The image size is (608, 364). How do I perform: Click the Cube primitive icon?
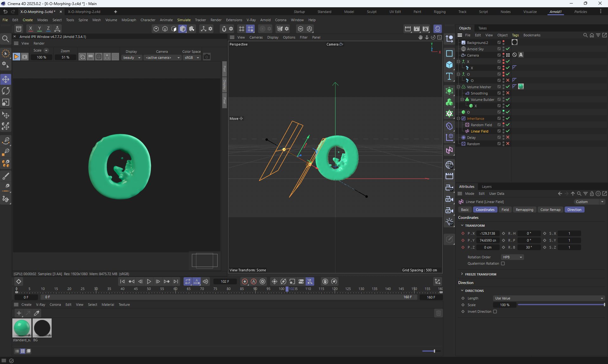(449, 65)
